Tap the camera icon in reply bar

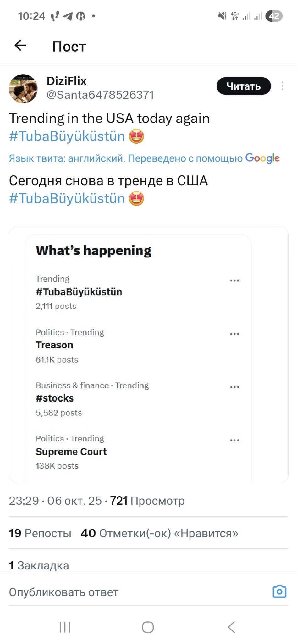pos(279,591)
